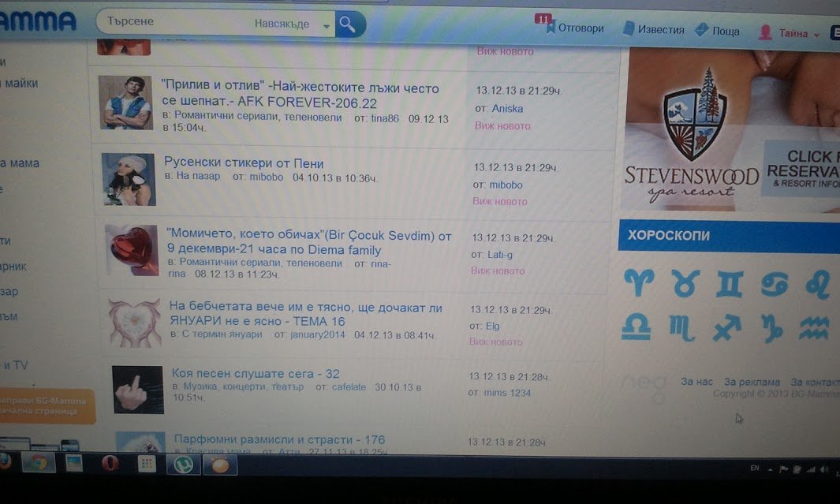Viewport: 840px width, 504px height.
Task: Open author tina86's profile
Action: click(385, 118)
